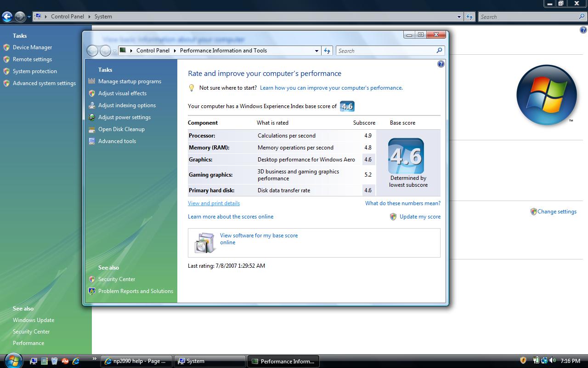Go back in the Performance window

[x=92, y=51]
